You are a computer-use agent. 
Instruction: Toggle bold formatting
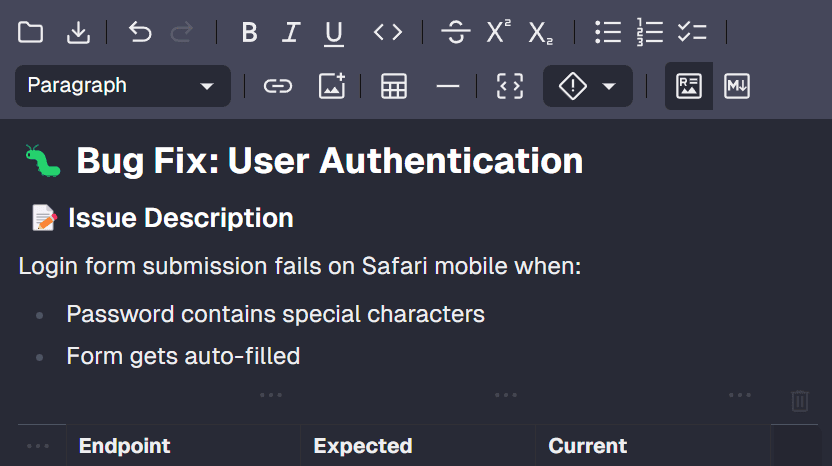tap(250, 33)
